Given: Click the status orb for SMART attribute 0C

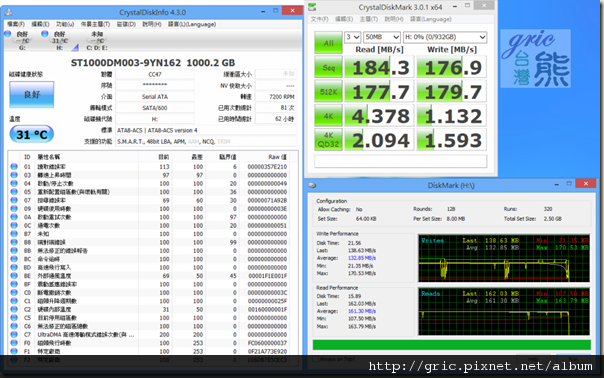Looking at the screenshot, I should (14, 225).
